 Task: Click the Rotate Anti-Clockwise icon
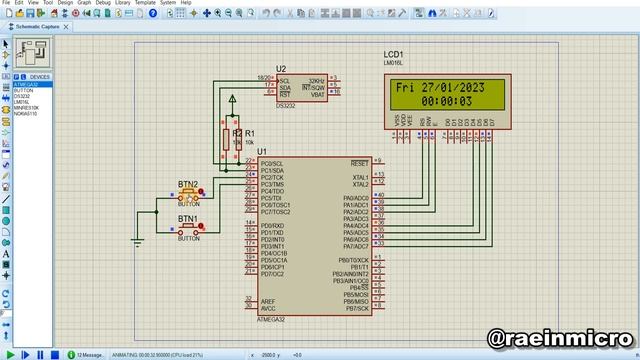tap(6, 304)
